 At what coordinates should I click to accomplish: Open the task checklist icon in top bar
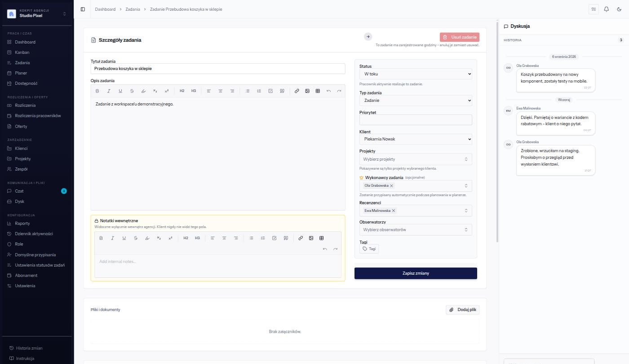pos(594,9)
